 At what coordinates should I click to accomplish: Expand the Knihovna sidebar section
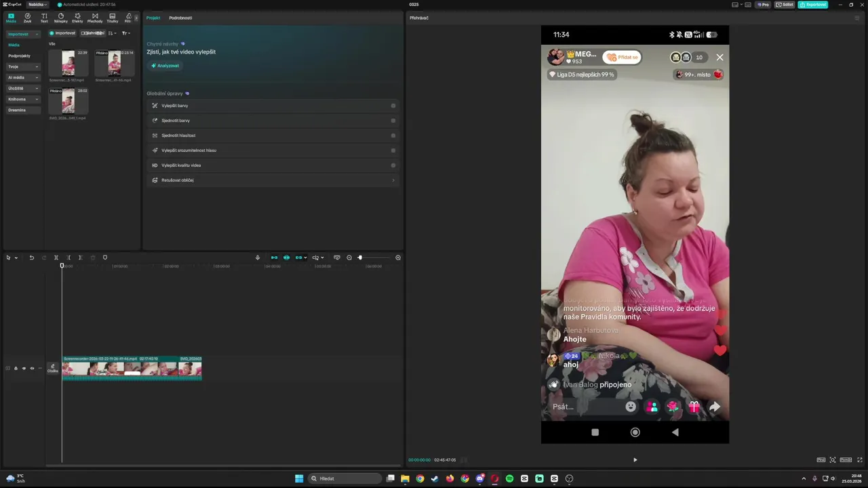[23, 99]
